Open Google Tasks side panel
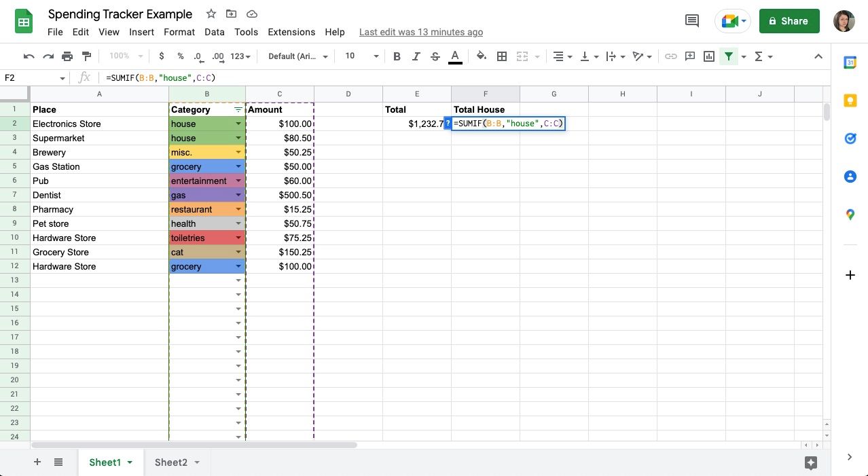The width and height of the screenshot is (868, 476). (x=850, y=139)
